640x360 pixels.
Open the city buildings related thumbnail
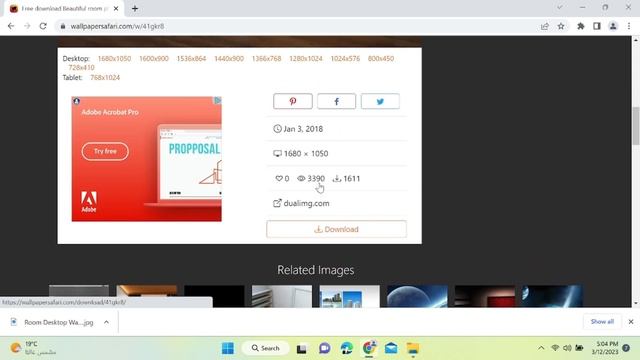tap(349, 296)
